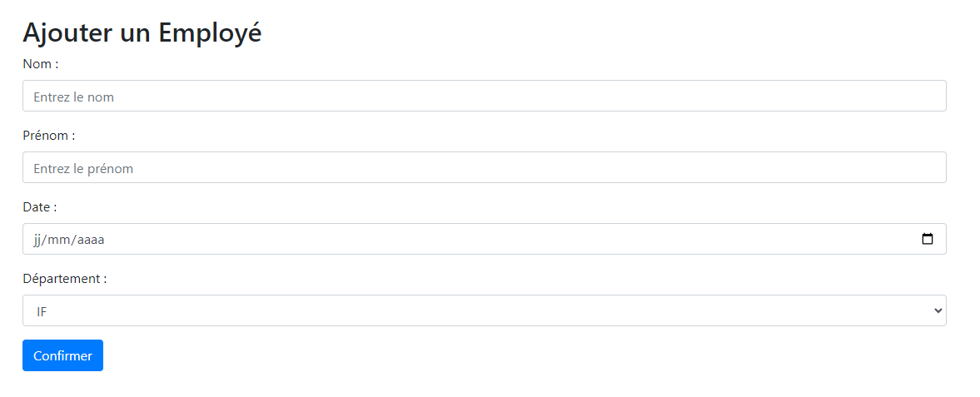Click empty middle area of Date field
Screen dimensions: 980x397
tap(500, 239)
